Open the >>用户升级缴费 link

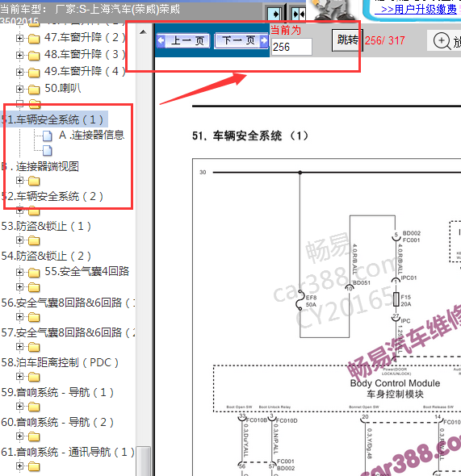416,9
